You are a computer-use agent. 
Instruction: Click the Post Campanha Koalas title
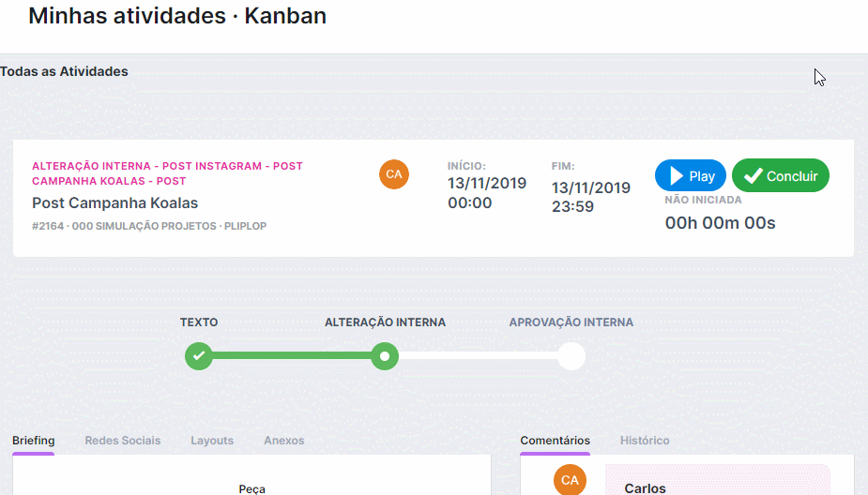[x=114, y=202]
